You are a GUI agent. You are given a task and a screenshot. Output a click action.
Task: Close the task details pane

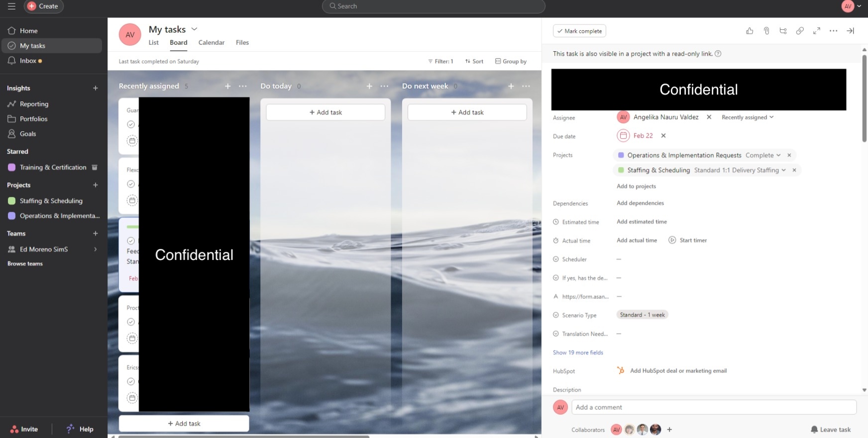click(851, 31)
